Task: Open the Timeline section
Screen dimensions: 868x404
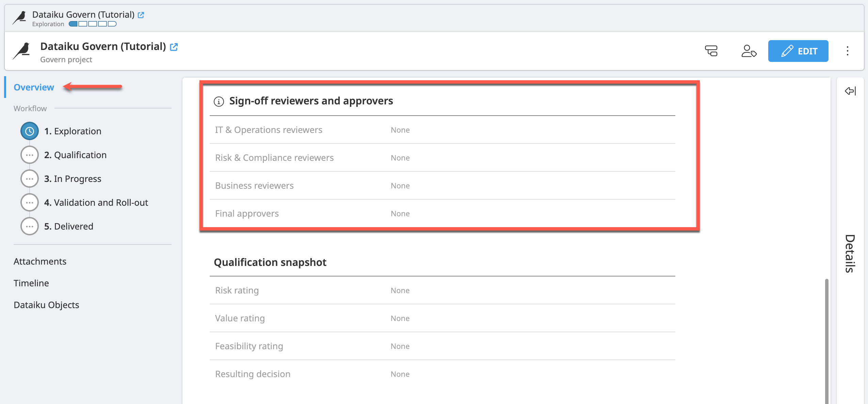Action: [x=31, y=283]
